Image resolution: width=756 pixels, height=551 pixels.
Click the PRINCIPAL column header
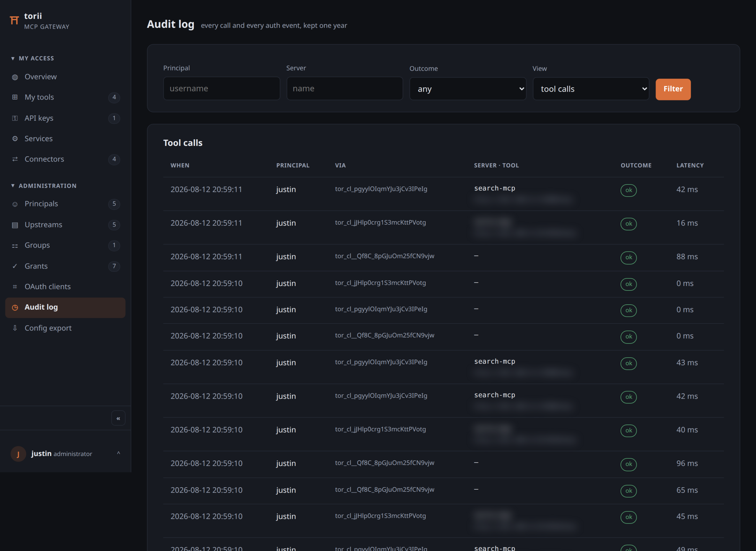coord(293,166)
